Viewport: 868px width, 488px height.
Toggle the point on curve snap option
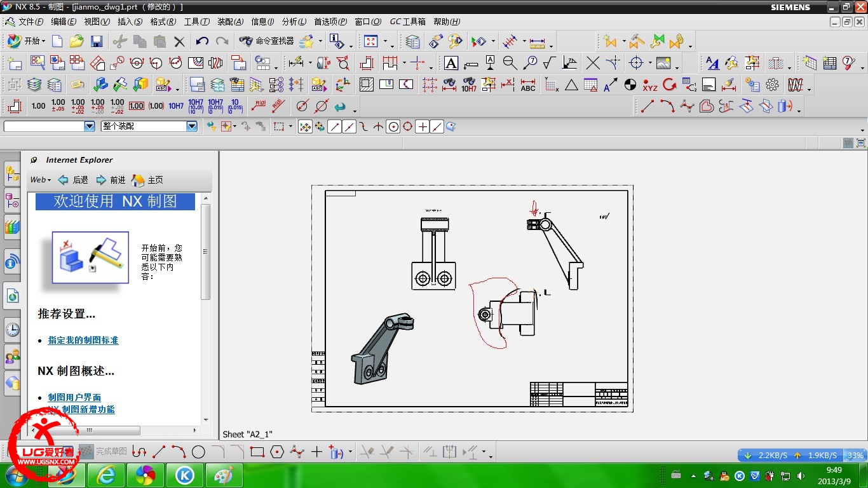pos(437,127)
